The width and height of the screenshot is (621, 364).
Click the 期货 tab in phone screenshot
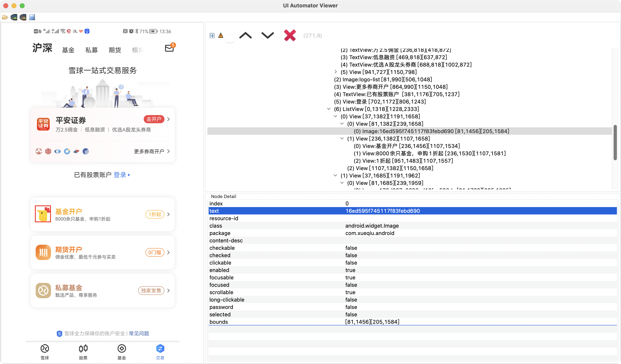115,50
